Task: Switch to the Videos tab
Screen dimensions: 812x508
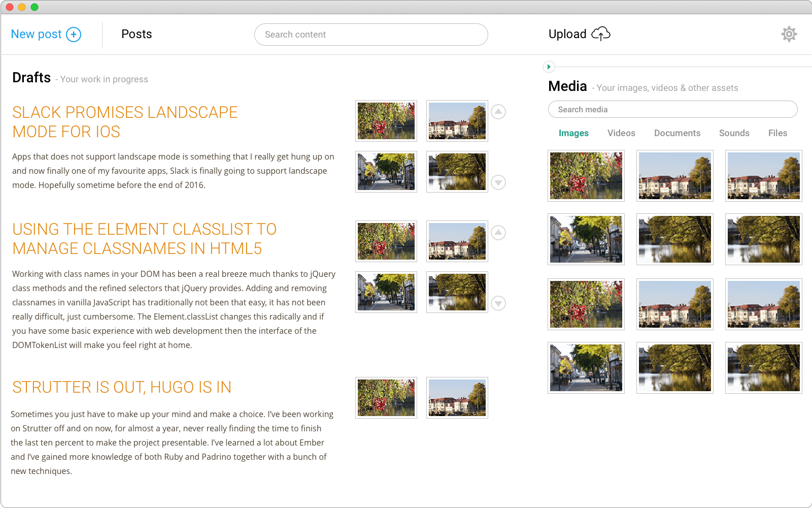Action: [621, 133]
